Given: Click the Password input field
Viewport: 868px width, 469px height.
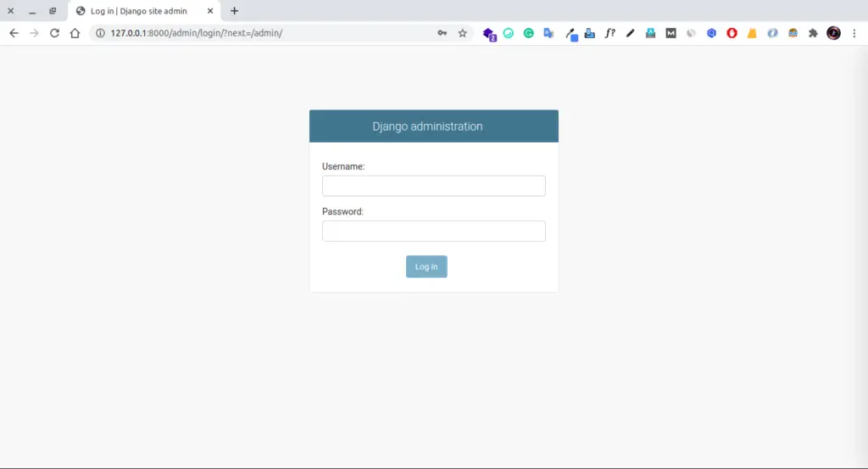Looking at the screenshot, I should click(433, 231).
